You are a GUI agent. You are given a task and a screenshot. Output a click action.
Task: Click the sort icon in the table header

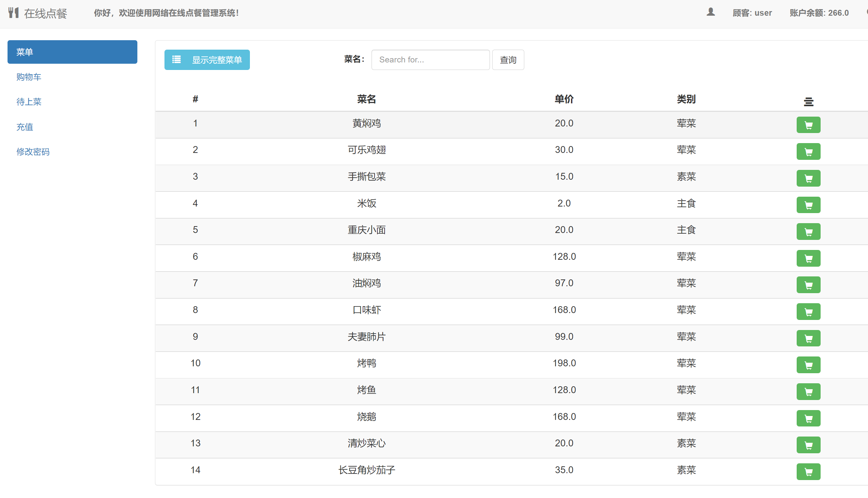pyautogui.click(x=808, y=102)
